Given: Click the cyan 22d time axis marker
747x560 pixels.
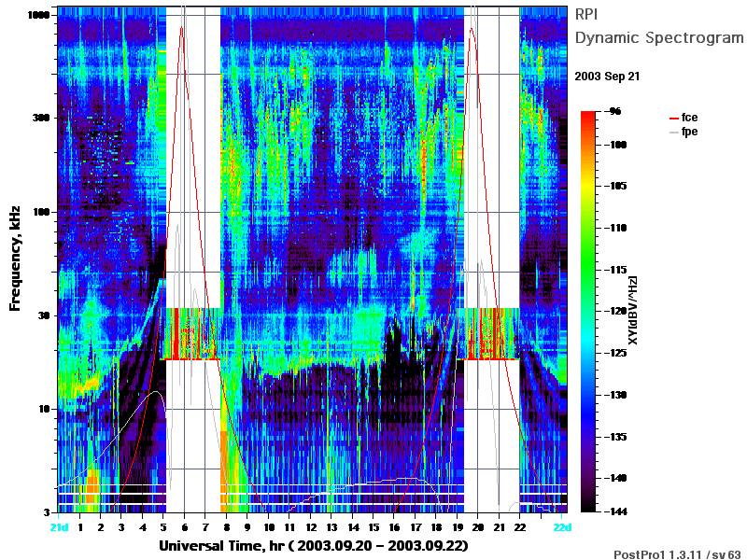Looking at the screenshot, I should click(x=562, y=527).
